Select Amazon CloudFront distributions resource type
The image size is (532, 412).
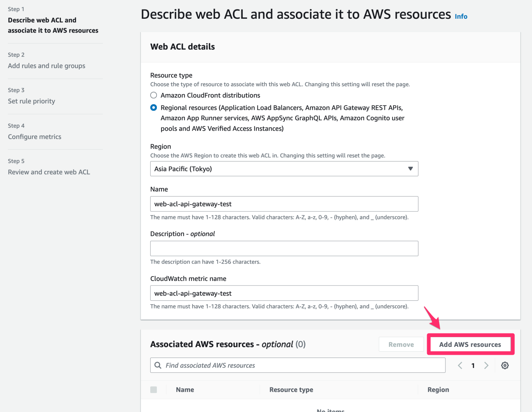click(x=153, y=95)
